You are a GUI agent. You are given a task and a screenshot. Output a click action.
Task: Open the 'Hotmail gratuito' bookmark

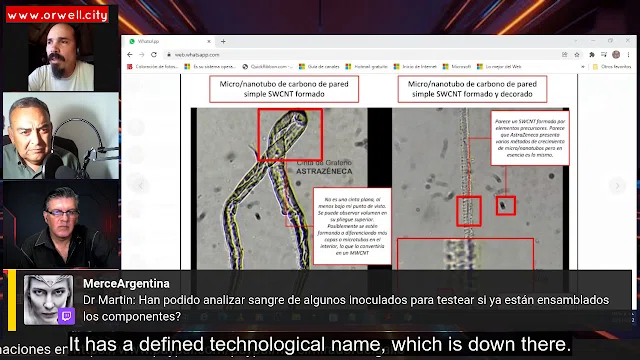[367, 67]
